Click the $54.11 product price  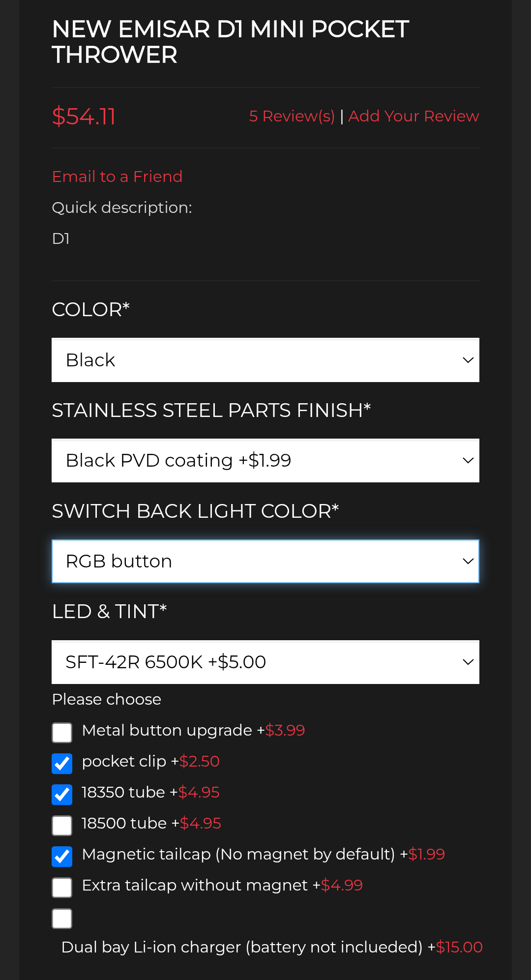84,117
